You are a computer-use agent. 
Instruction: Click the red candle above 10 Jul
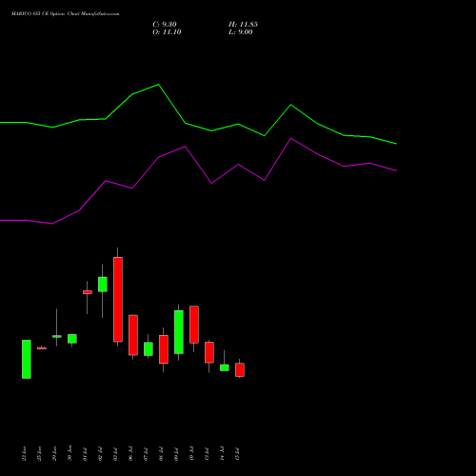tap(194, 325)
